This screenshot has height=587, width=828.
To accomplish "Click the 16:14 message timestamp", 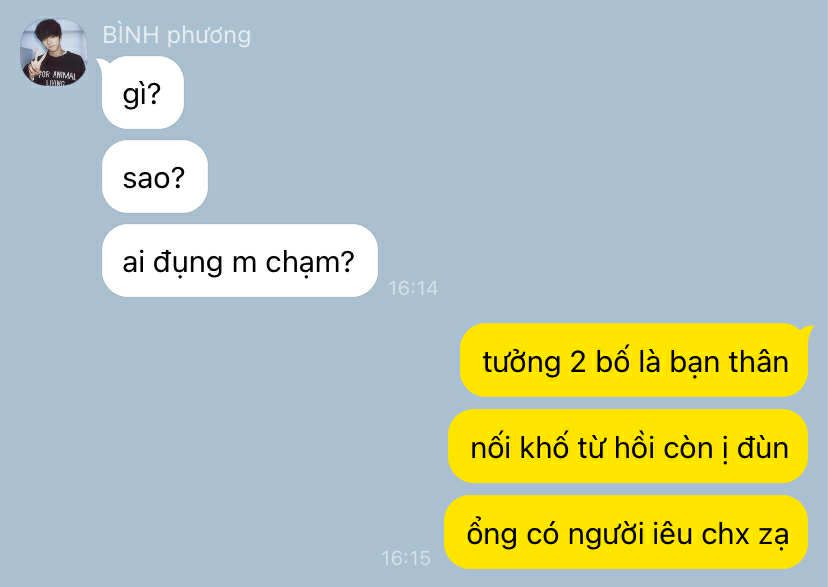I will (x=413, y=288).
